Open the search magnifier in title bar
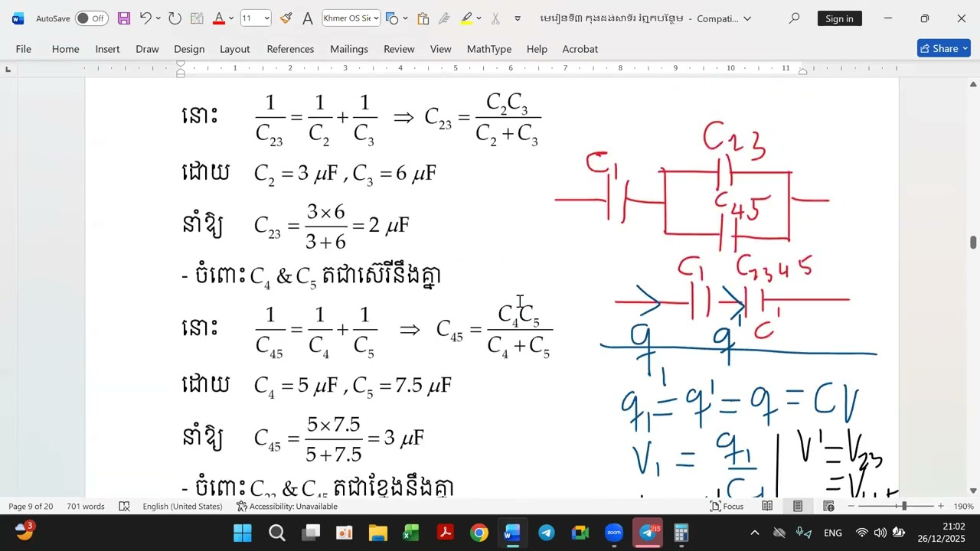Viewport: 980px width, 551px height. click(x=794, y=18)
